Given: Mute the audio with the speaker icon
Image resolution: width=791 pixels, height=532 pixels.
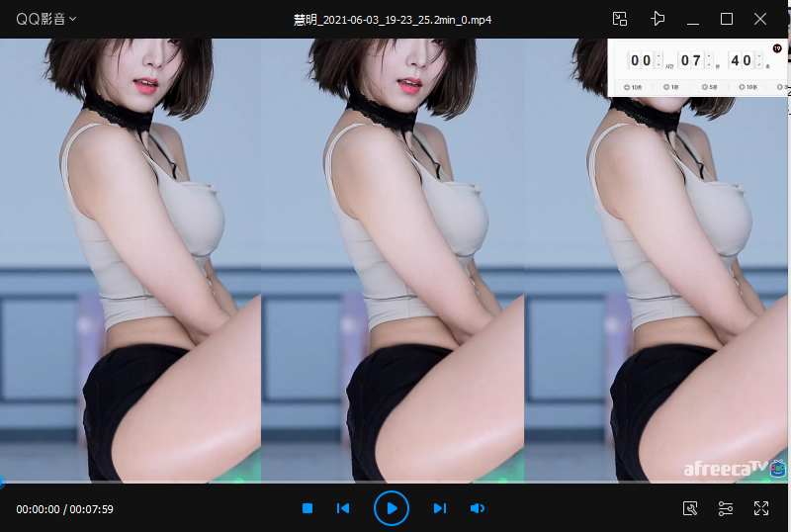Looking at the screenshot, I should coord(477,508).
